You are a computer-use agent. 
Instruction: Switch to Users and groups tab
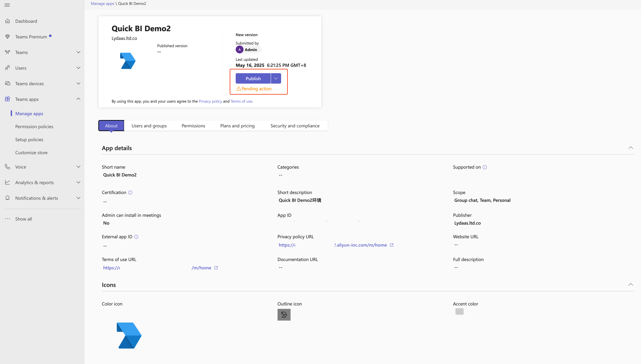pyautogui.click(x=149, y=126)
